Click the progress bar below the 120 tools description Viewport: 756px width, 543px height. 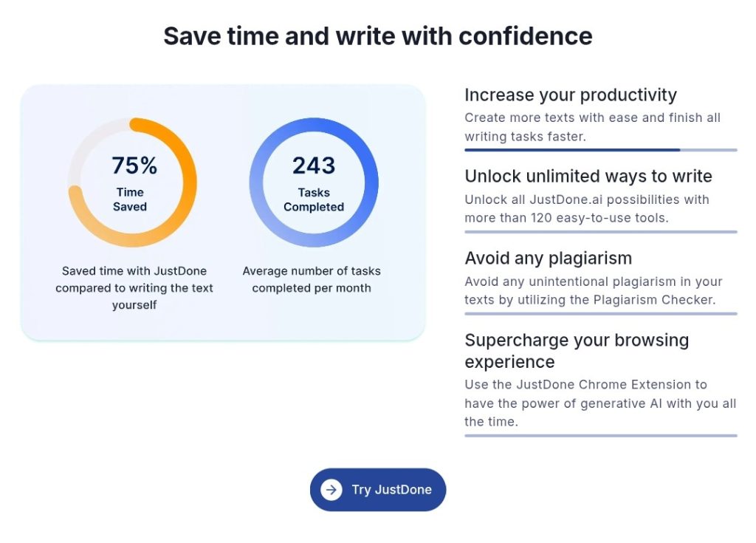click(x=599, y=232)
